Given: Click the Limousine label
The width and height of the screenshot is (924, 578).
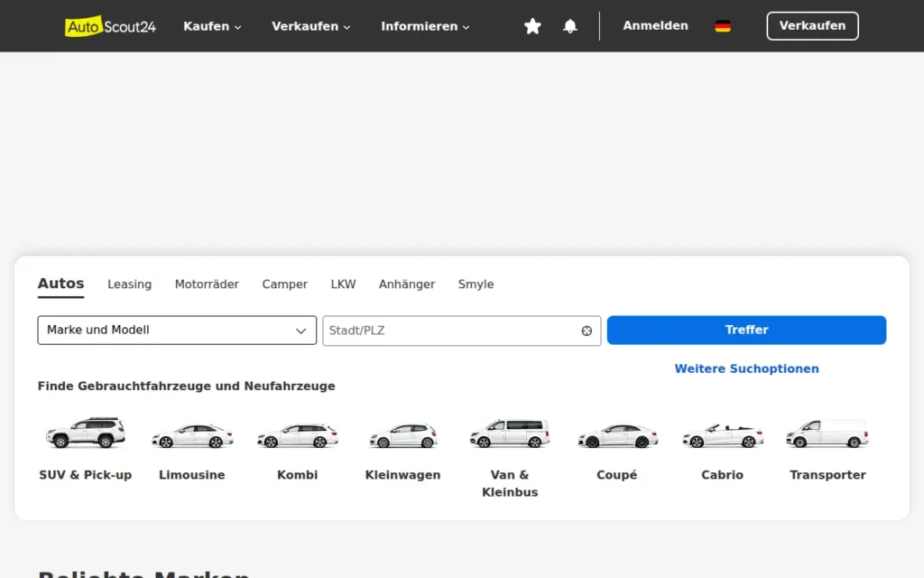Looking at the screenshot, I should (x=192, y=475).
